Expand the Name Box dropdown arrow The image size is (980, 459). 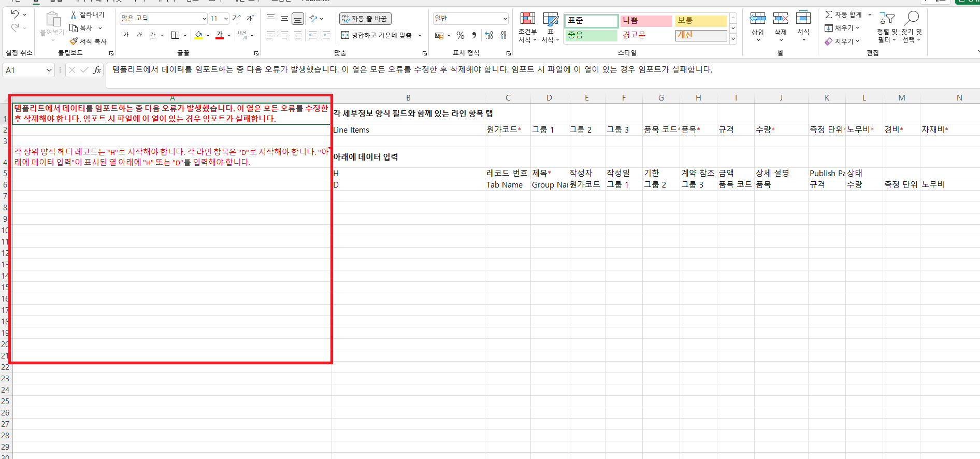pos(49,70)
